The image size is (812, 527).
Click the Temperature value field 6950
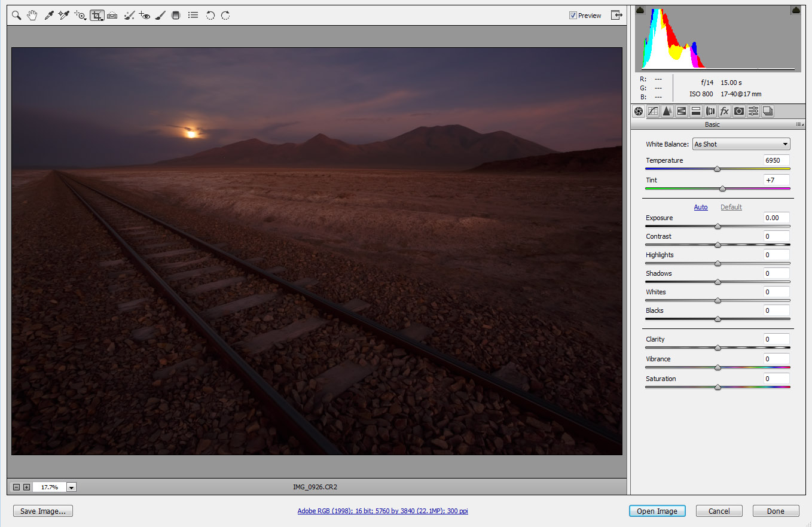pyautogui.click(x=776, y=160)
